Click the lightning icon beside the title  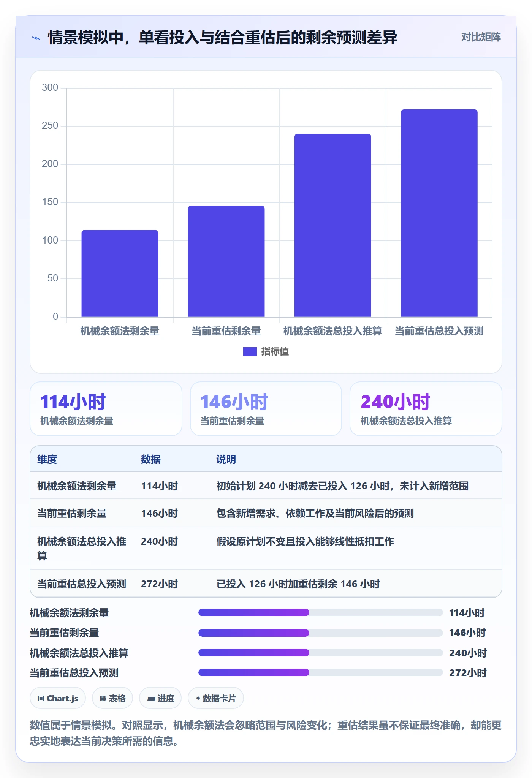[36, 38]
